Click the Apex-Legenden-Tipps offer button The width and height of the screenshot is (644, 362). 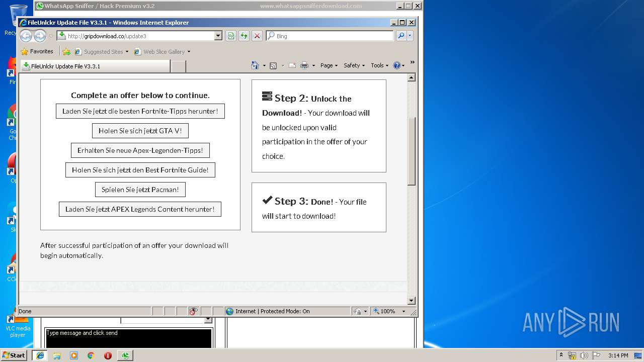pyautogui.click(x=140, y=150)
